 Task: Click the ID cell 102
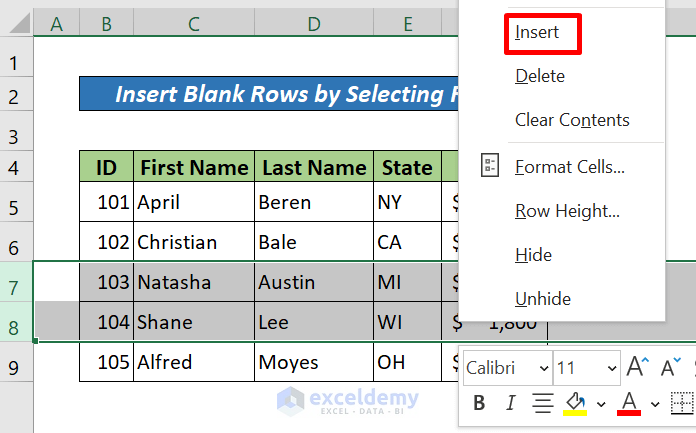point(107,242)
